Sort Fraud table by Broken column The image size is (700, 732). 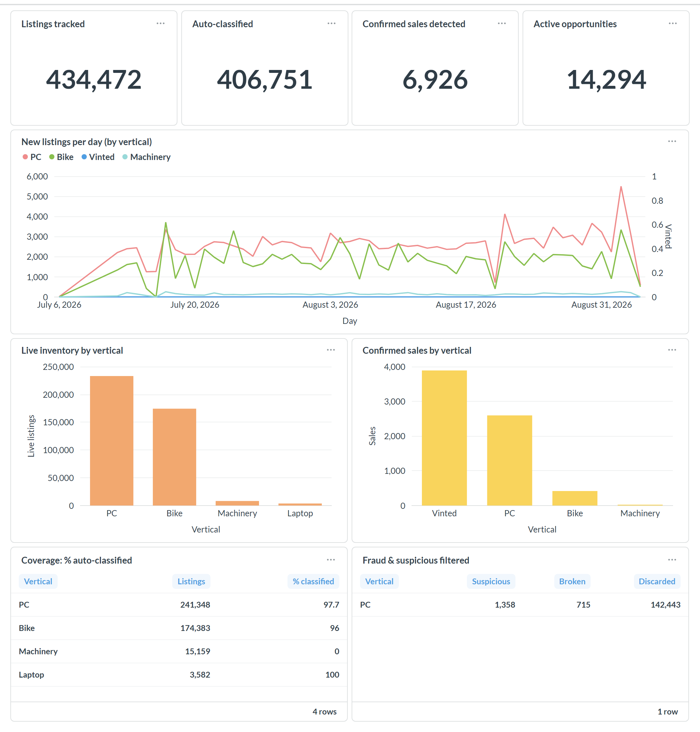[x=572, y=582]
